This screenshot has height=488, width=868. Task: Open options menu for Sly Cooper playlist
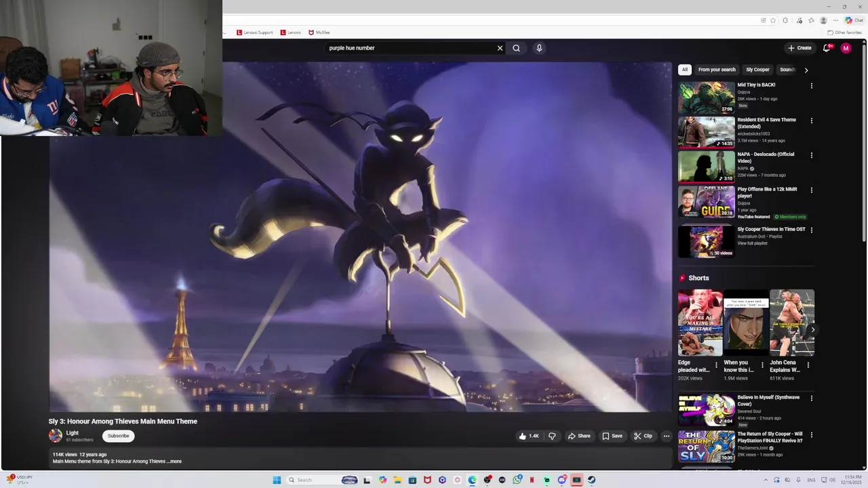811,230
